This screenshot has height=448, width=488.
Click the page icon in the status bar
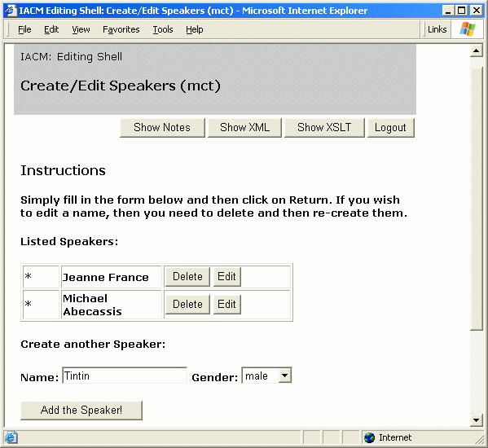[x=11, y=437]
